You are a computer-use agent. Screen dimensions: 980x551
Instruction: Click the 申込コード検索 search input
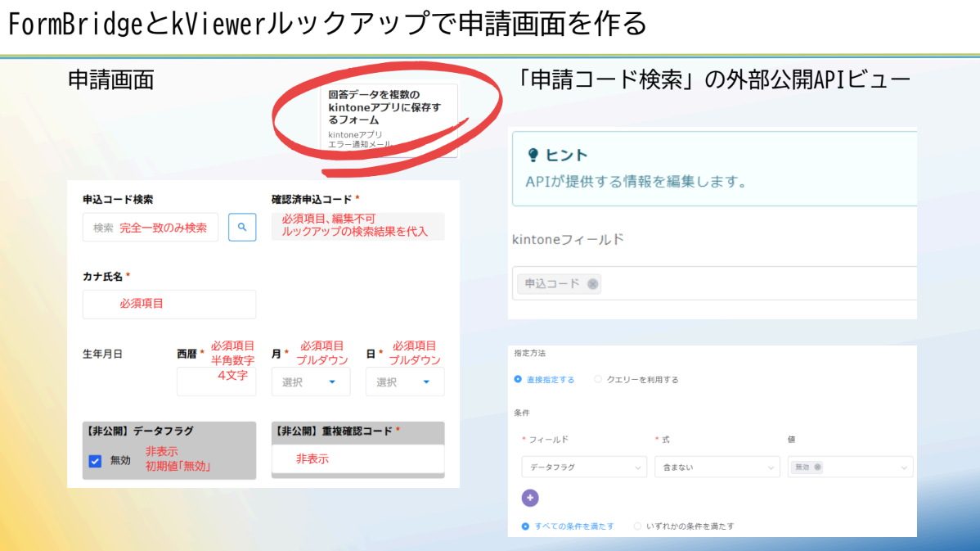(x=151, y=227)
